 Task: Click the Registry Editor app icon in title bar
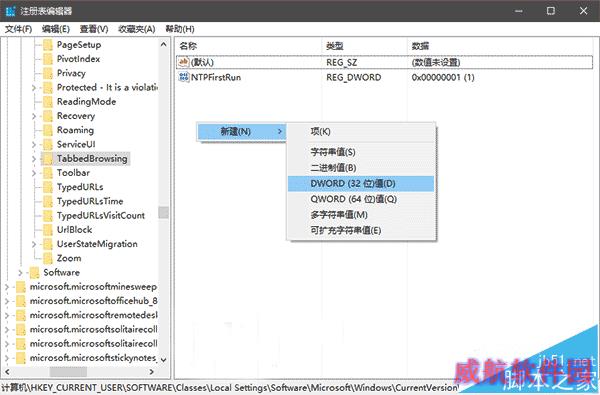click(10, 11)
